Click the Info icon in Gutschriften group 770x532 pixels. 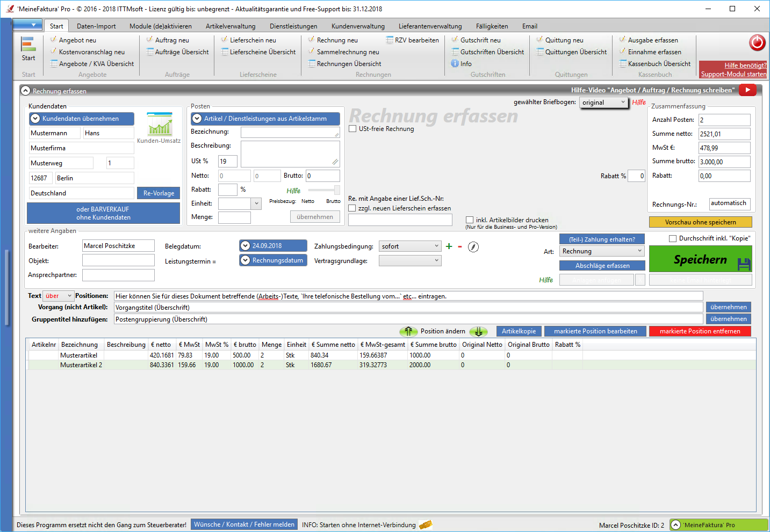(x=461, y=63)
